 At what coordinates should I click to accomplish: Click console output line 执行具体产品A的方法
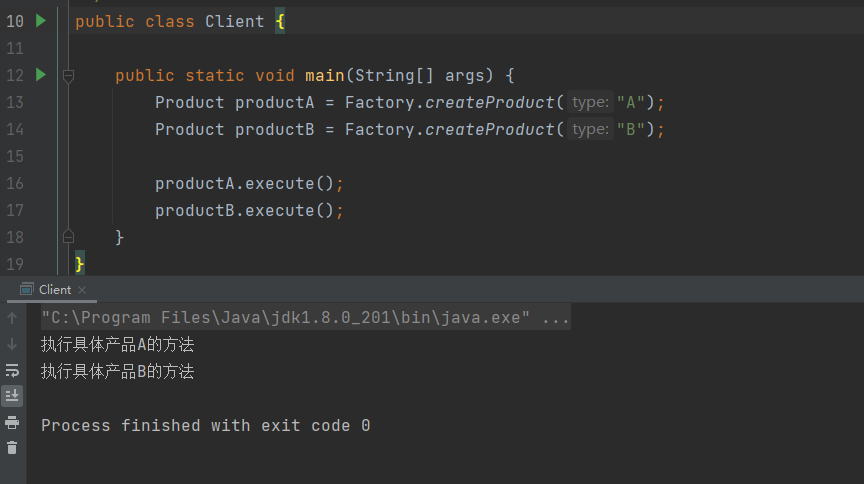pyautogui.click(x=117, y=345)
